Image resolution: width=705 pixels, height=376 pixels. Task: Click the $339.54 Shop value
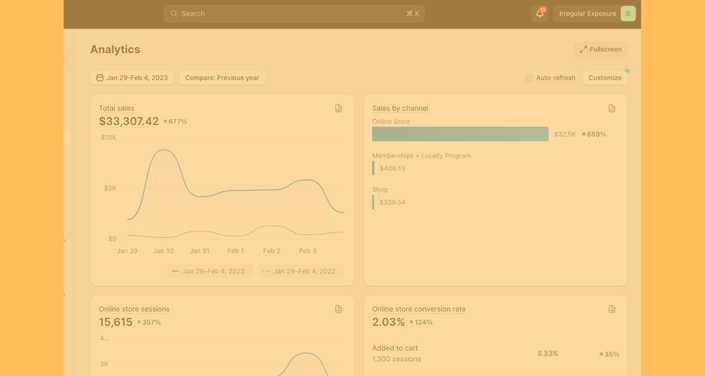pos(392,202)
